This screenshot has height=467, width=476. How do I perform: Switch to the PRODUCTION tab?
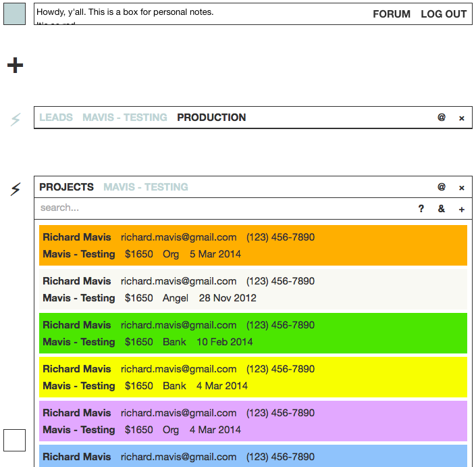211,118
